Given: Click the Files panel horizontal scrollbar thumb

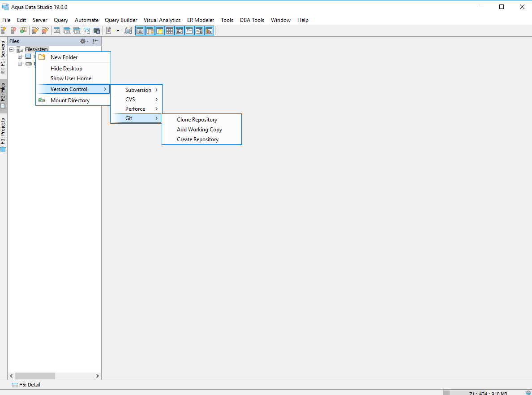Looking at the screenshot, I should tap(35, 376).
